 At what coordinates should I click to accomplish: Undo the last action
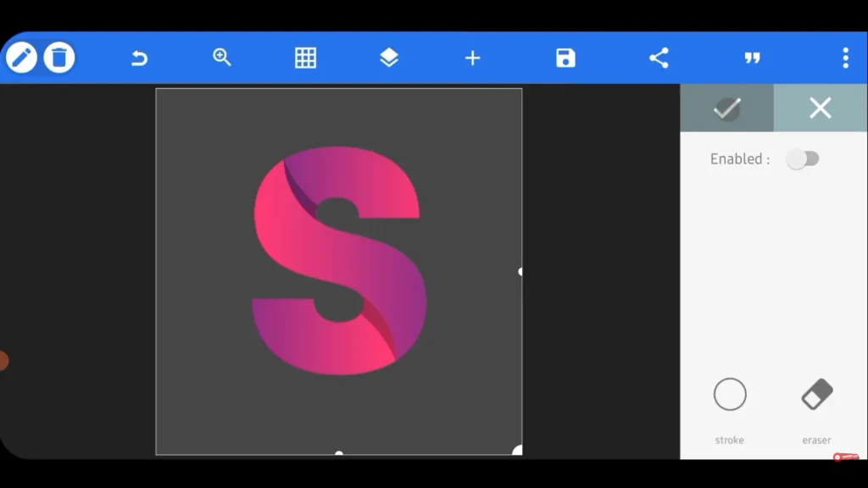(138, 58)
